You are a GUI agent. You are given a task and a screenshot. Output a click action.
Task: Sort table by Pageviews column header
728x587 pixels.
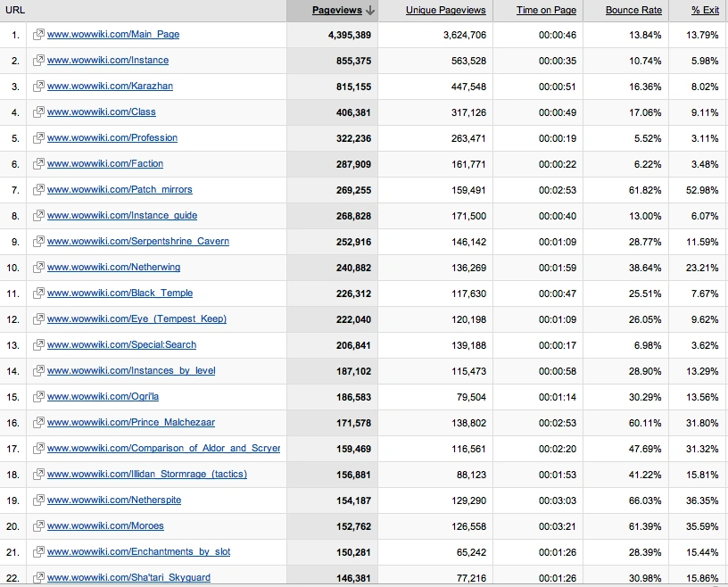click(x=337, y=10)
